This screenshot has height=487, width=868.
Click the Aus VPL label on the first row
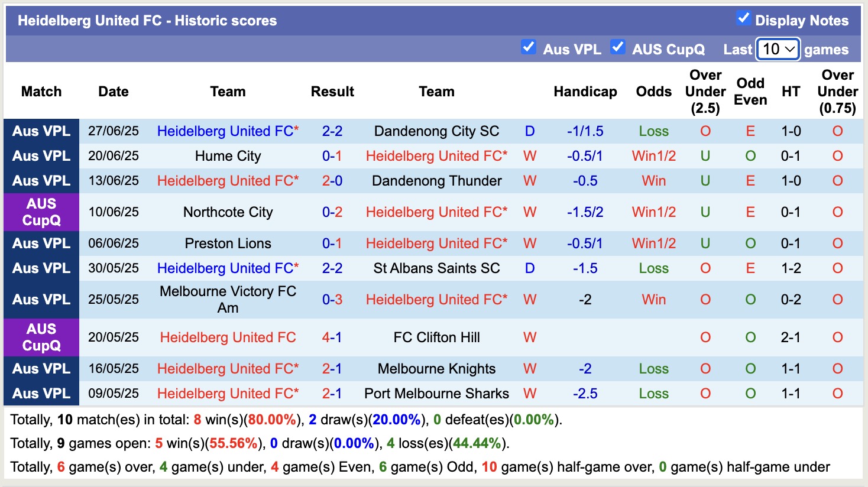pyautogui.click(x=41, y=131)
